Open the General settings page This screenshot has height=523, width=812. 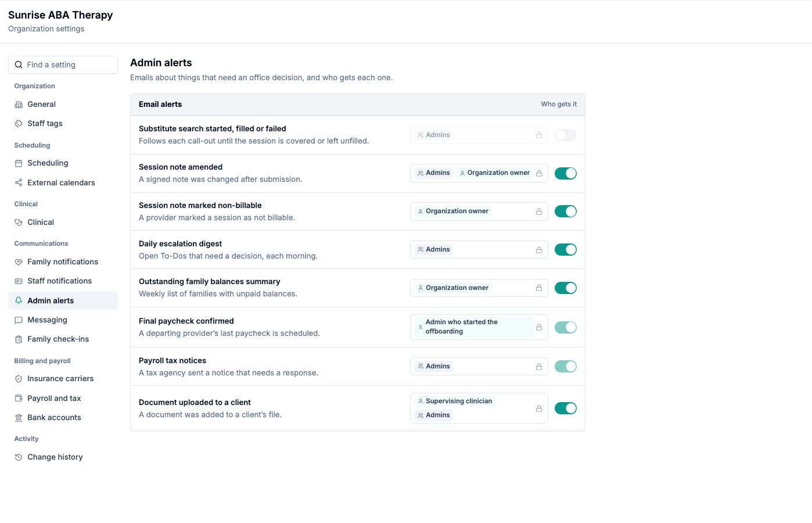pos(63,105)
